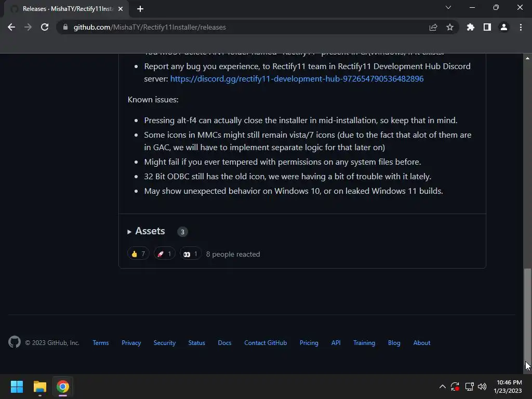Toggle the eyes reaction
The width and height of the screenshot is (532, 399).
pyautogui.click(x=190, y=254)
